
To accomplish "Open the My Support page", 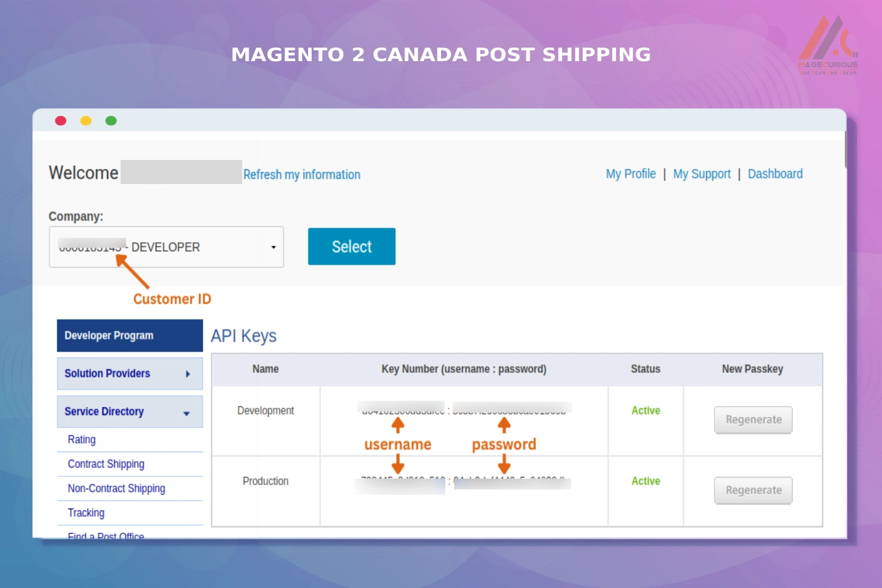I will pyautogui.click(x=701, y=174).
